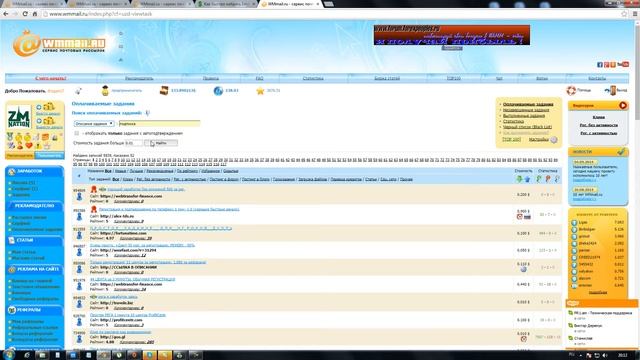
Task: Click the blue pawn icon beside profitcentr.com task
Action: point(79,322)
